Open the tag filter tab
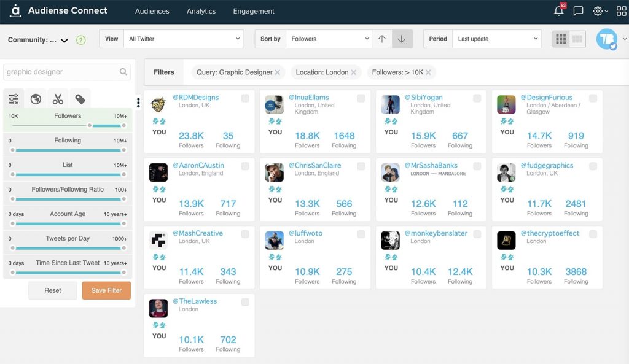This screenshot has height=364, width=629. tap(80, 99)
